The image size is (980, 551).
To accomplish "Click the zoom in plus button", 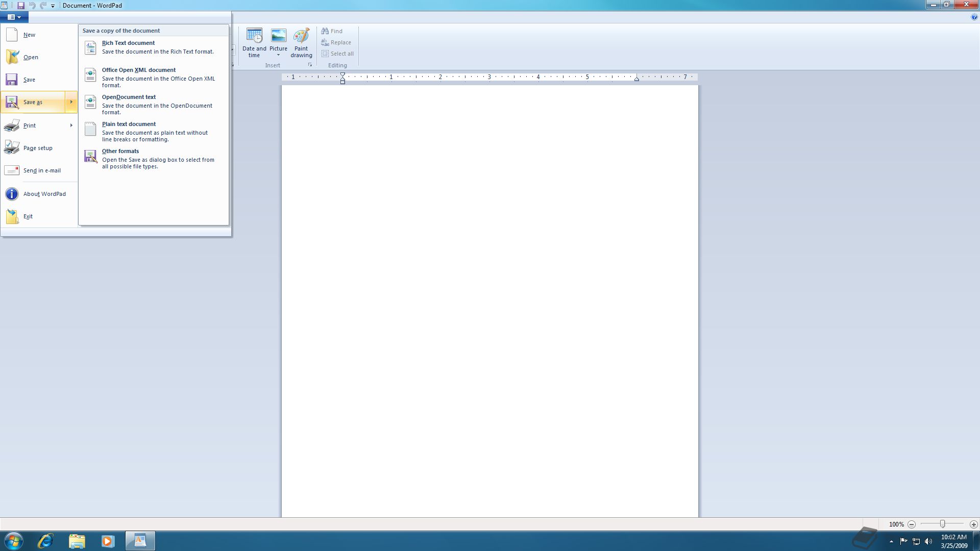I will tap(973, 524).
